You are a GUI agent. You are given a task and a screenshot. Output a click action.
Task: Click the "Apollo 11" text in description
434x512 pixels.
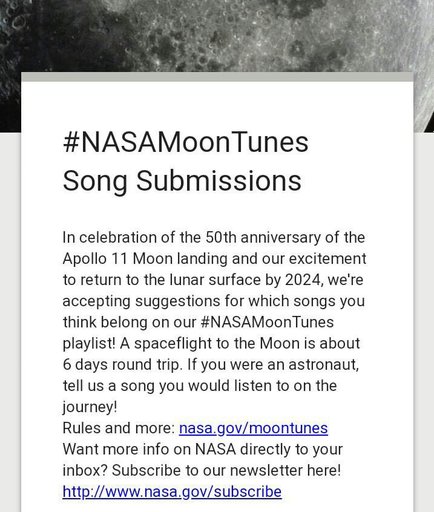[x=95, y=259]
